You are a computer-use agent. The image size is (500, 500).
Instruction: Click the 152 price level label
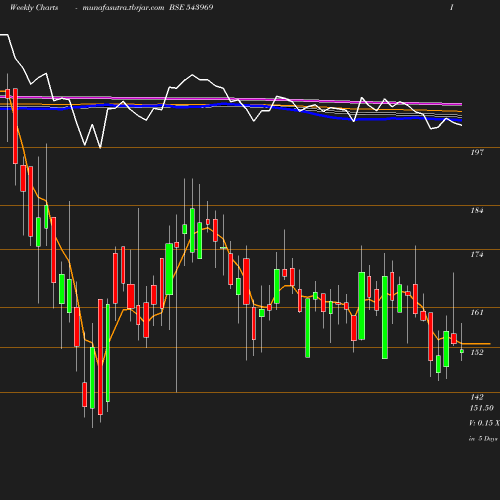[477, 352]
